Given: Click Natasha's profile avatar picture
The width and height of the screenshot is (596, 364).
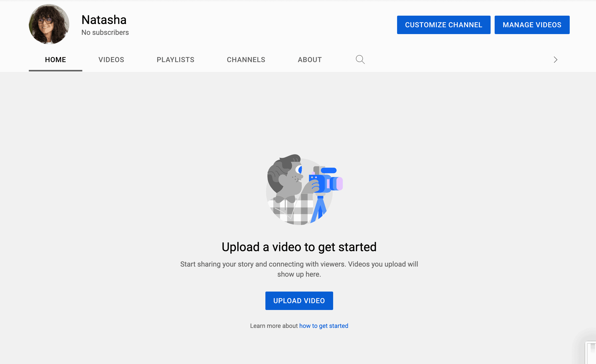Looking at the screenshot, I should click(49, 24).
